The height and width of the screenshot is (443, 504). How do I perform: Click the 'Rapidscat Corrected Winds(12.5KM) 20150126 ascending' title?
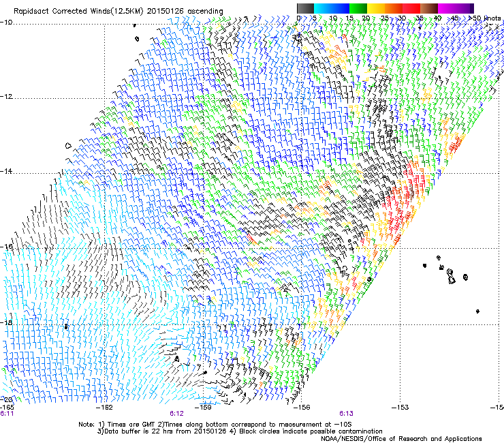tap(119, 12)
